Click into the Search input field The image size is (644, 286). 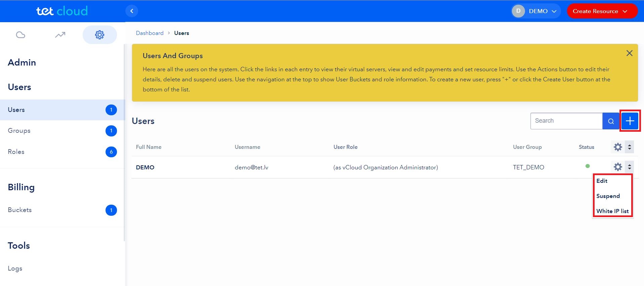[x=566, y=121]
